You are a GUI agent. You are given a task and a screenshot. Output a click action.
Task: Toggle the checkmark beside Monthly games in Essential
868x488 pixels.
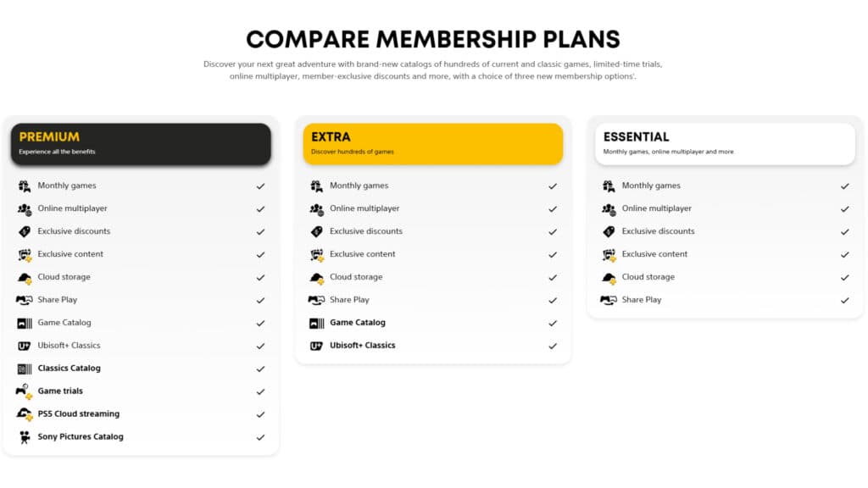click(844, 186)
